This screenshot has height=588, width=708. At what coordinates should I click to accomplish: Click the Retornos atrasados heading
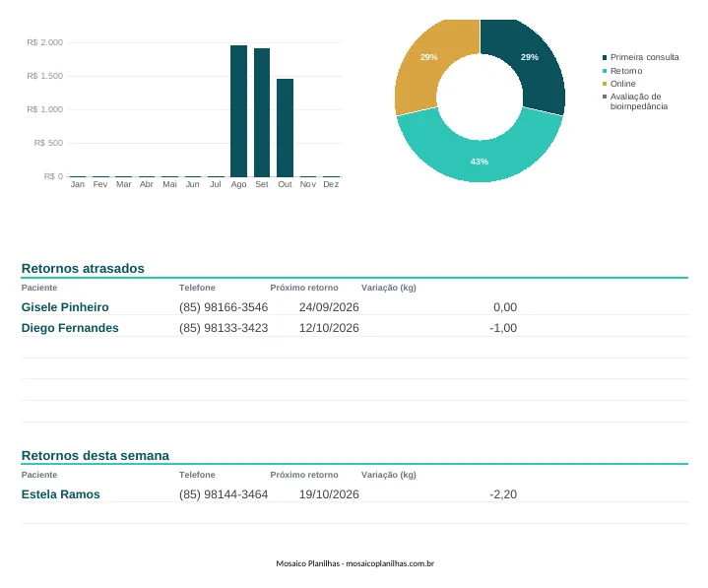point(83,268)
